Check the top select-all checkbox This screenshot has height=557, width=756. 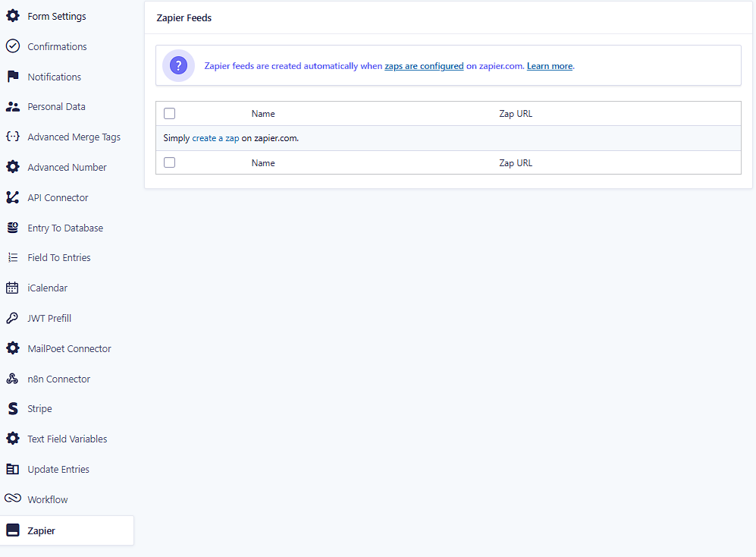point(169,113)
